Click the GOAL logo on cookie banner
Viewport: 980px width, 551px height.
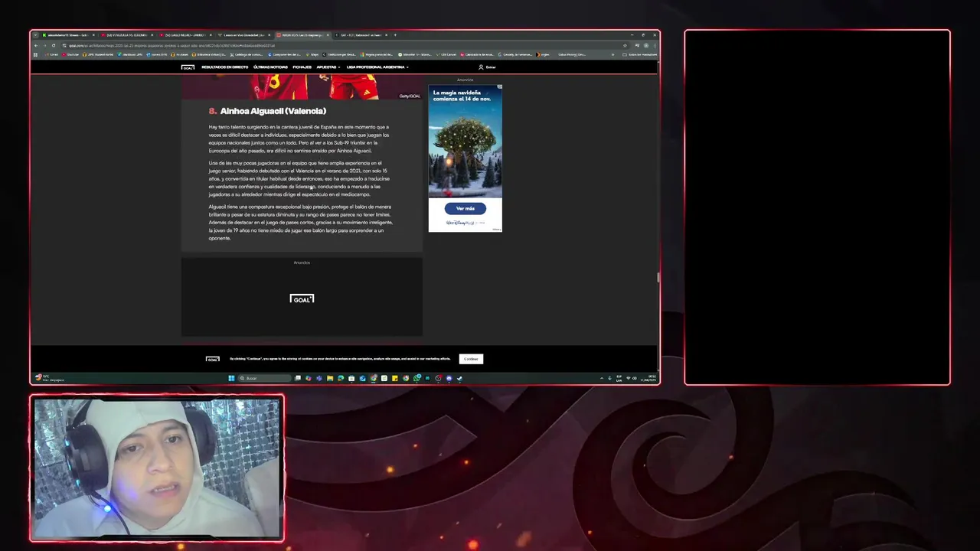[212, 359]
